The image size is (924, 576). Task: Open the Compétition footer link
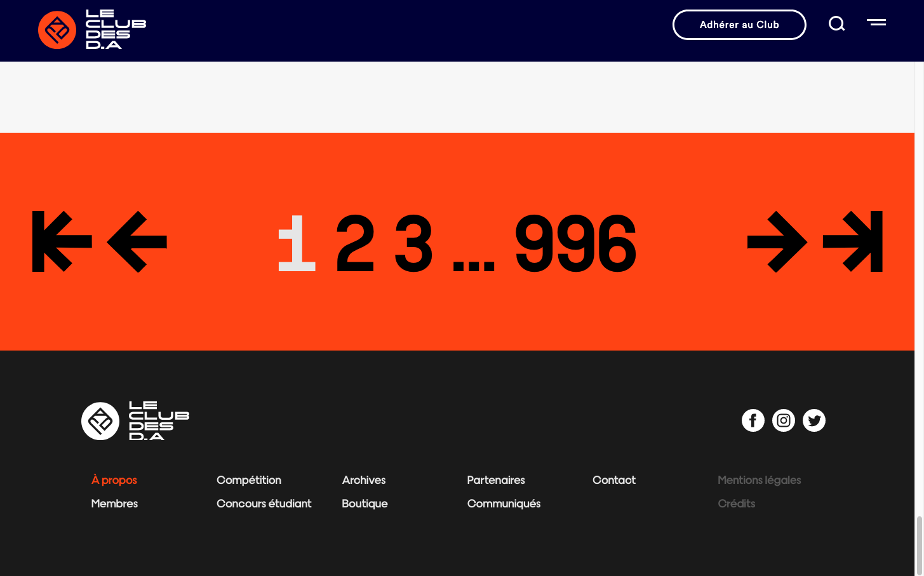click(249, 480)
